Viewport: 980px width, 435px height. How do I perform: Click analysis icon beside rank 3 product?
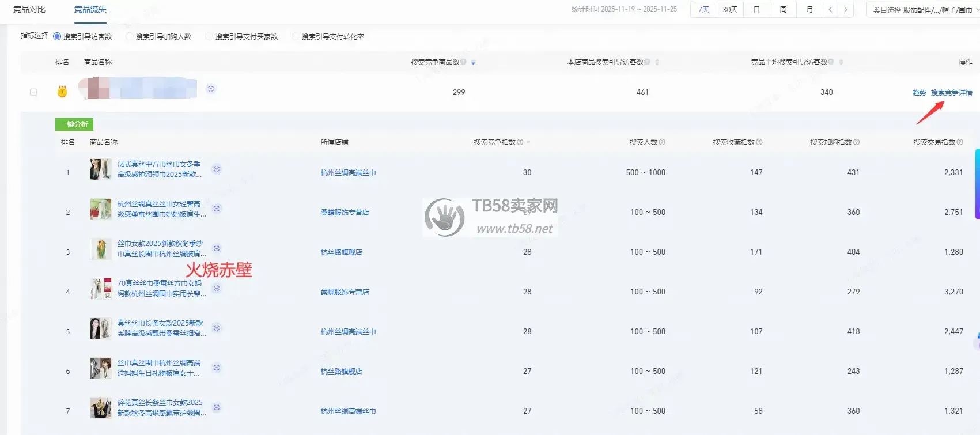(x=217, y=248)
